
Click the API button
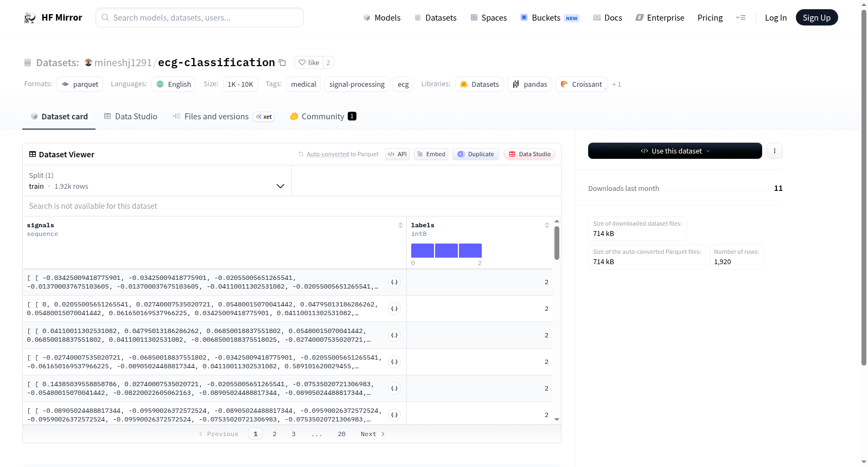(397, 154)
